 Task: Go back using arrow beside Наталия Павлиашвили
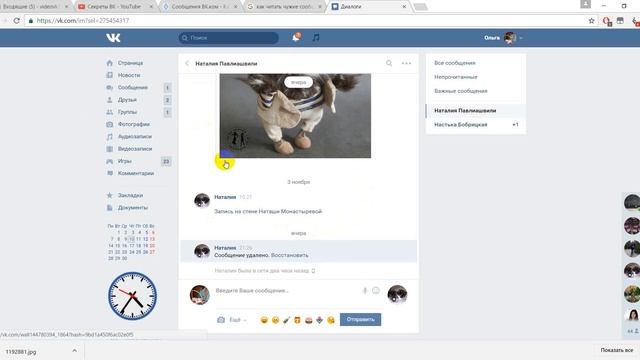click(x=187, y=63)
